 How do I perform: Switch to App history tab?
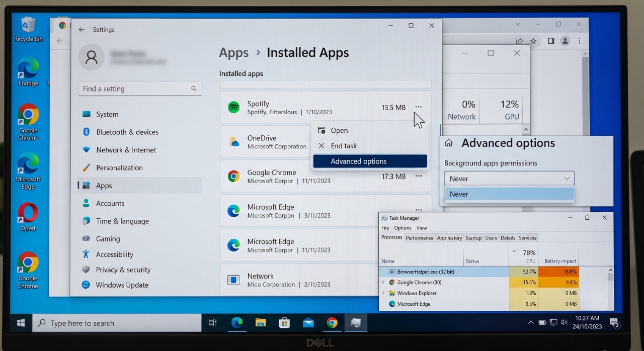click(449, 238)
